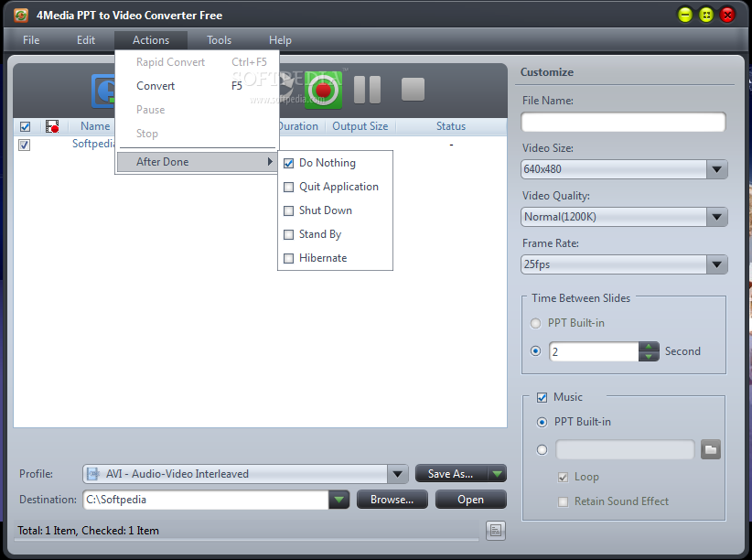Click the app logo in title bar
752x560 pixels.
[21, 16]
